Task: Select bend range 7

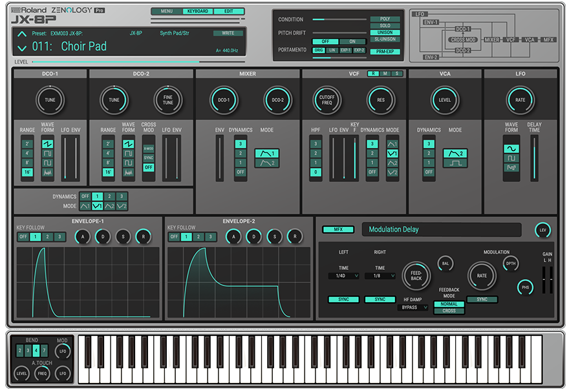Action: coord(44,350)
